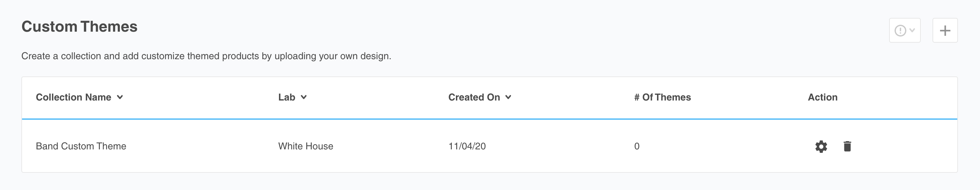Image resolution: width=980 pixels, height=190 pixels.
Task: Sort by Collection Name chevron
Action: (120, 97)
